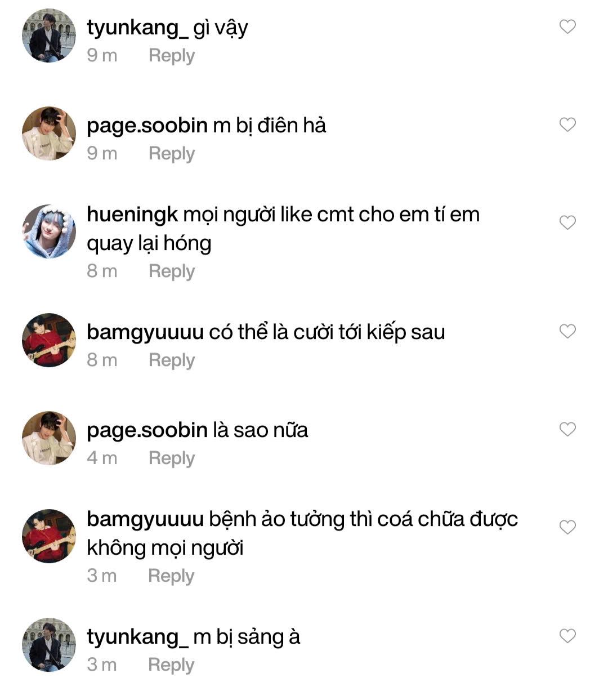Like bamgyuuuu's "bệnh ảo tưởng" comment
Screen dimensions: 608x700
click(567, 527)
